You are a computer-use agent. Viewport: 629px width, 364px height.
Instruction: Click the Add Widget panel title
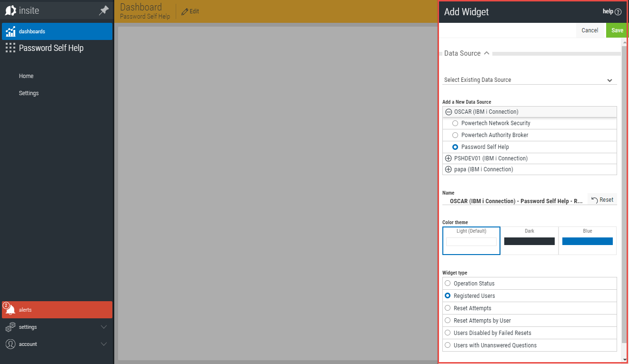coord(466,12)
